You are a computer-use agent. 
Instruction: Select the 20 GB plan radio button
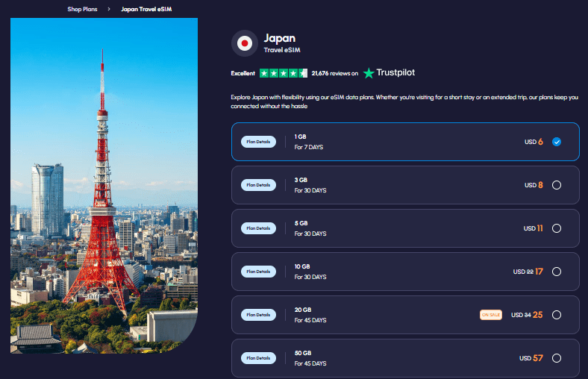[x=556, y=315]
